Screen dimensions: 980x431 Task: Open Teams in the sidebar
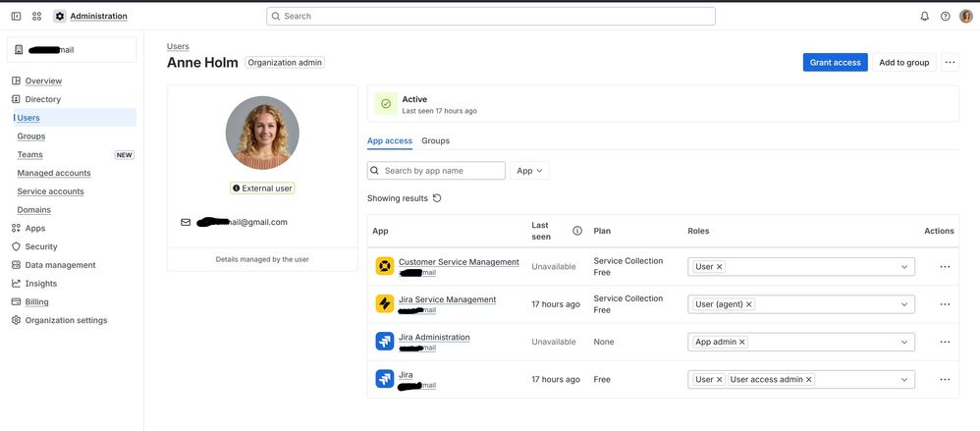(x=30, y=154)
